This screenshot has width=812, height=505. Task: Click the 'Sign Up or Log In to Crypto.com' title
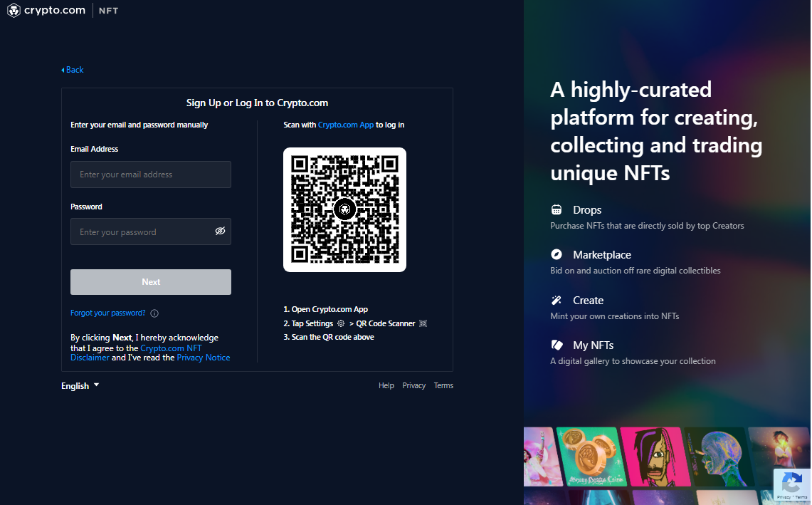click(257, 103)
